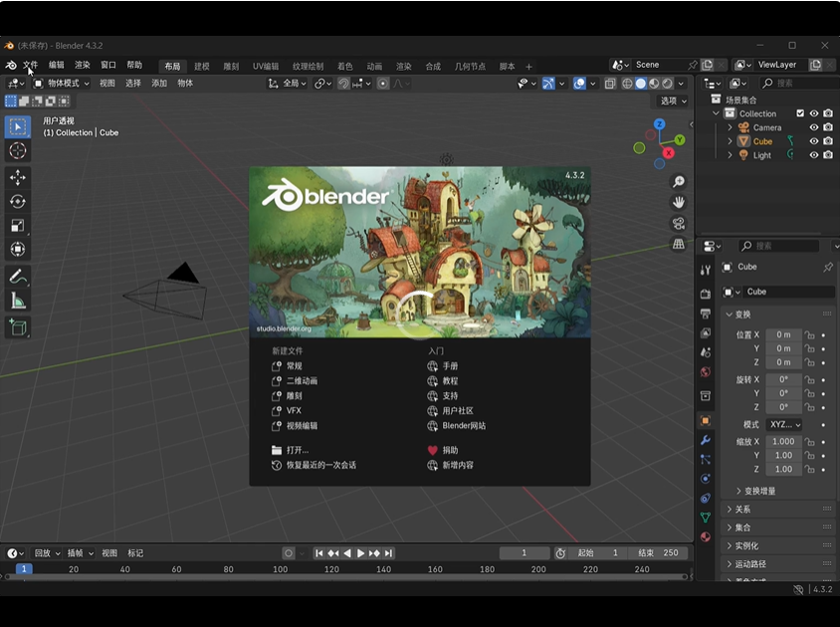Image resolution: width=840 pixels, height=627 pixels.
Task: Hide the Cube in viewport
Action: [x=814, y=141]
